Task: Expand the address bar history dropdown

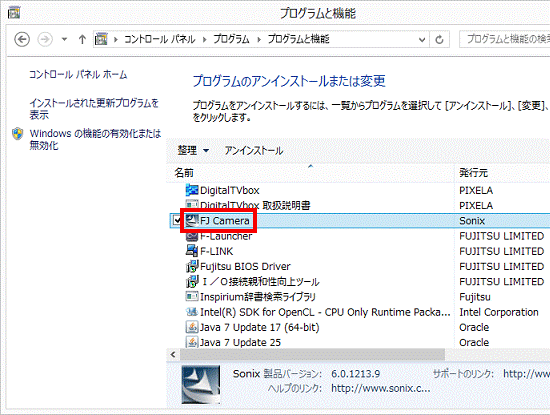Action: [x=422, y=39]
